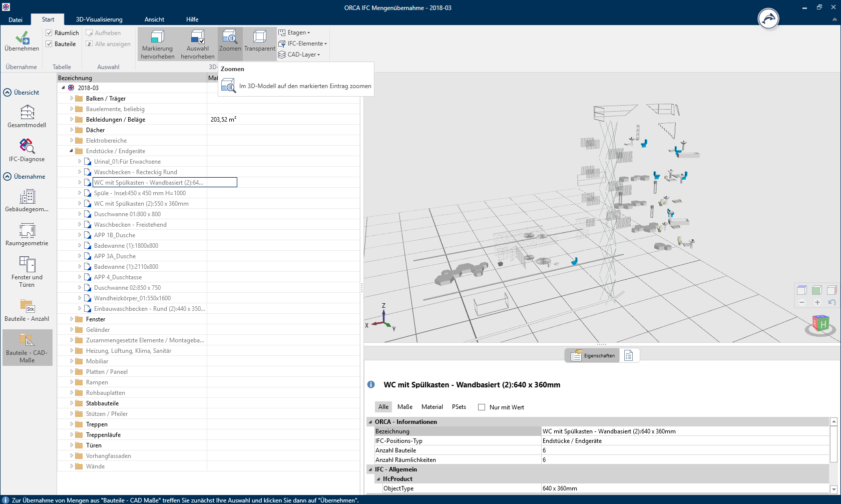
Task: Click the Bezeichnung column header
Action: point(132,78)
